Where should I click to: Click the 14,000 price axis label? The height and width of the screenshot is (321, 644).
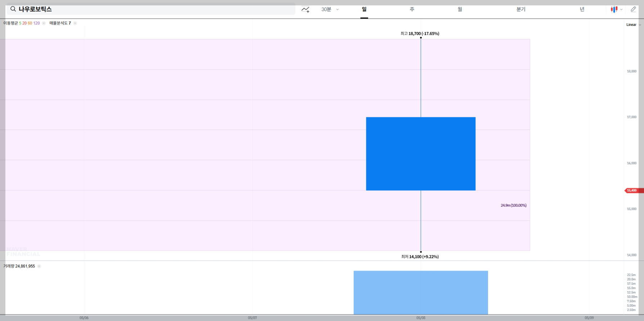[x=632, y=255]
